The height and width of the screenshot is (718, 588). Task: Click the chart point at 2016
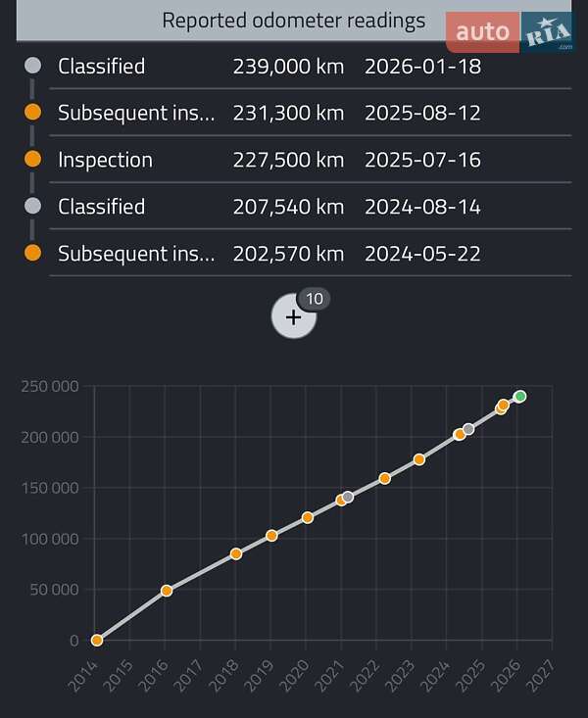point(167,591)
